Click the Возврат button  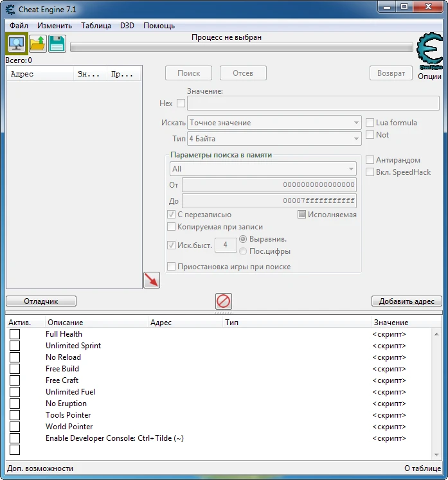391,73
